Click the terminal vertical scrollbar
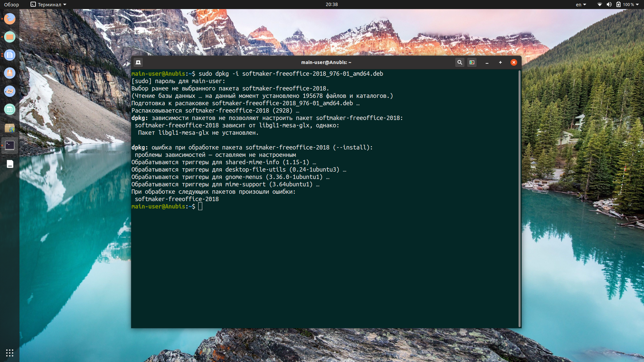 [520, 198]
